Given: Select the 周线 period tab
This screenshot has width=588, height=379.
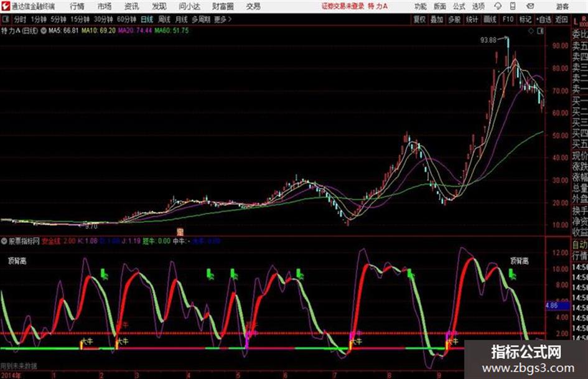Looking at the screenshot, I should click(164, 19).
